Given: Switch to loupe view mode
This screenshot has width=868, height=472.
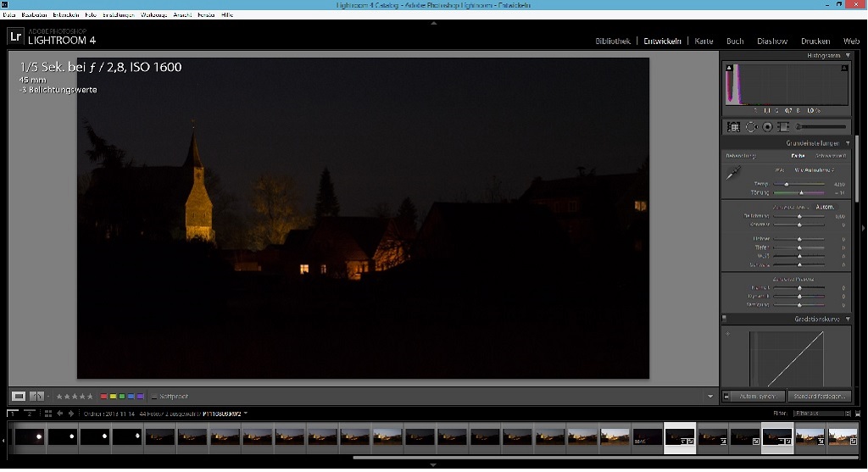Looking at the screenshot, I should point(19,397).
